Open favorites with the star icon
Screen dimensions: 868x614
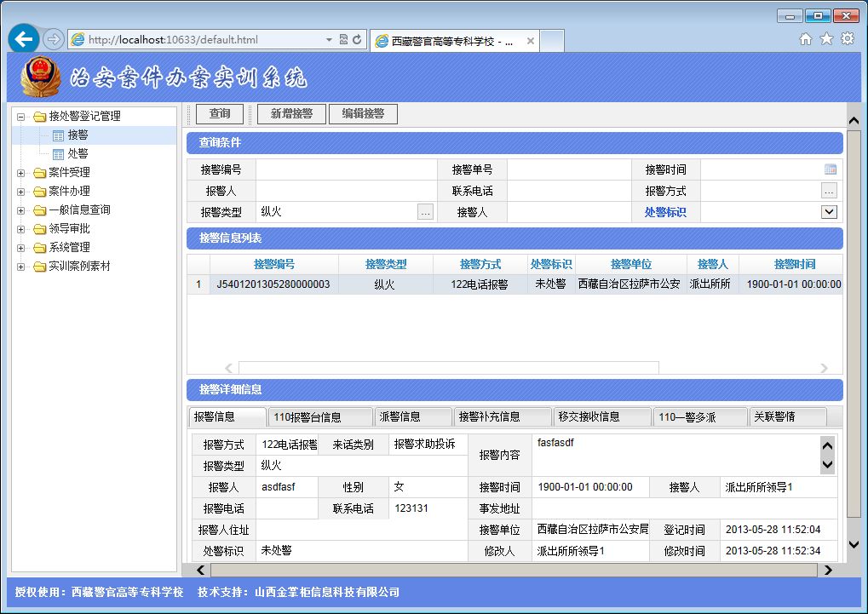[x=826, y=39]
